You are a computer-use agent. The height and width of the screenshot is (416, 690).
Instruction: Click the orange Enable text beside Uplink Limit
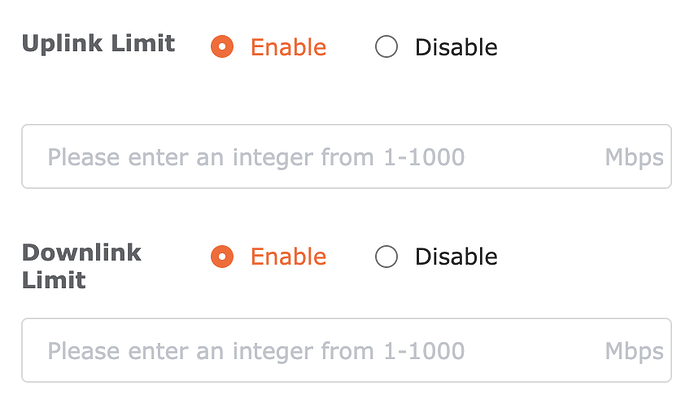click(288, 47)
